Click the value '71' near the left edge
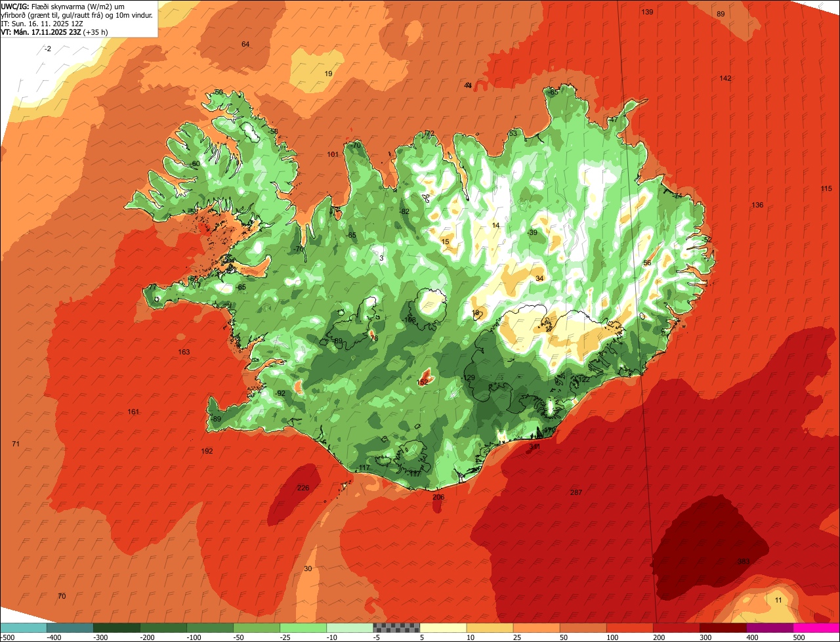The height and width of the screenshot is (642, 840). (x=16, y=444)
